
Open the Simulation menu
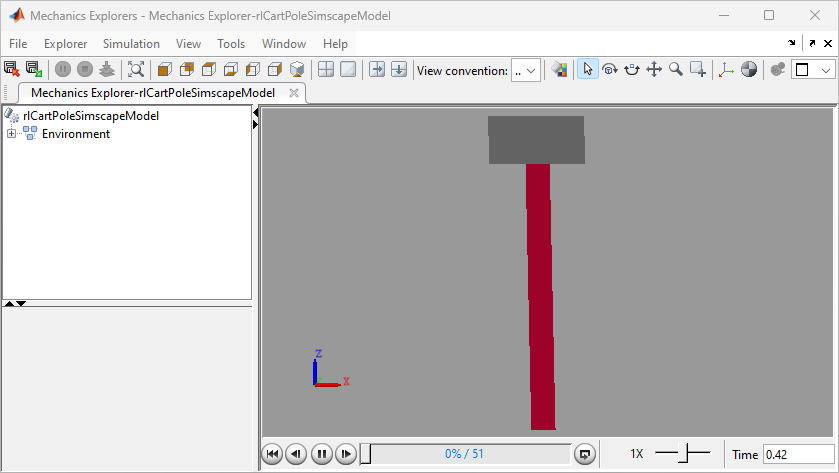[x=131, y=44]
